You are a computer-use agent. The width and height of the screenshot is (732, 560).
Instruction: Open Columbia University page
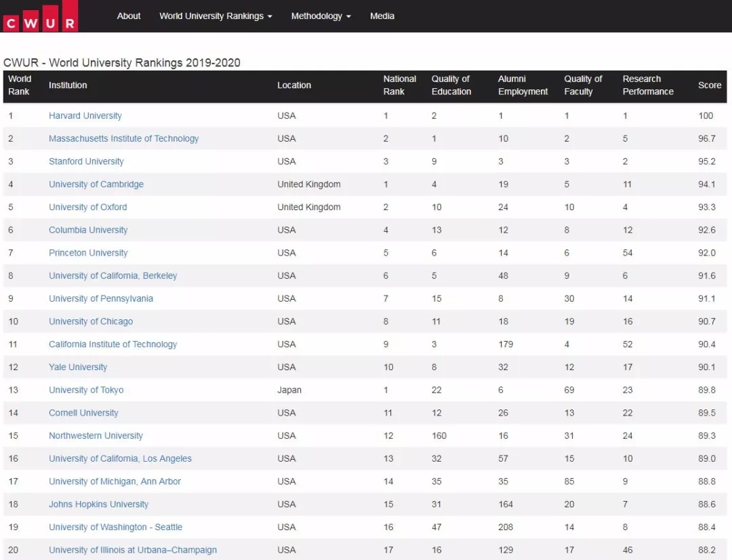coord(88,231)
